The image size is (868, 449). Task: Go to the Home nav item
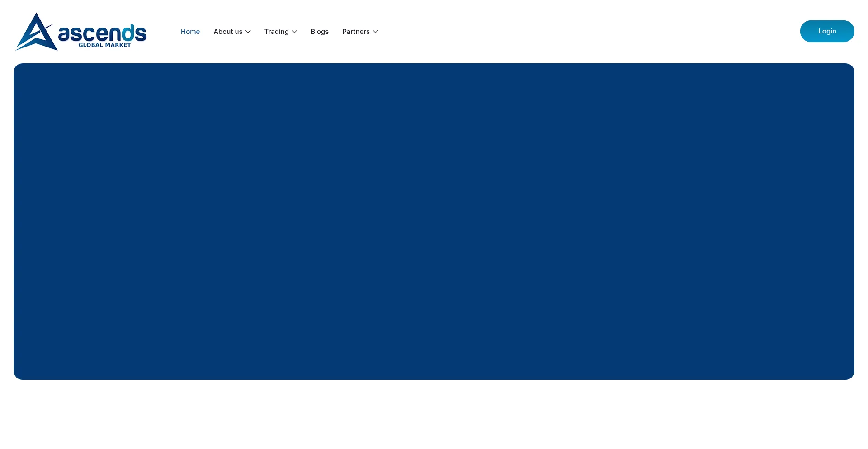(190, 32)
